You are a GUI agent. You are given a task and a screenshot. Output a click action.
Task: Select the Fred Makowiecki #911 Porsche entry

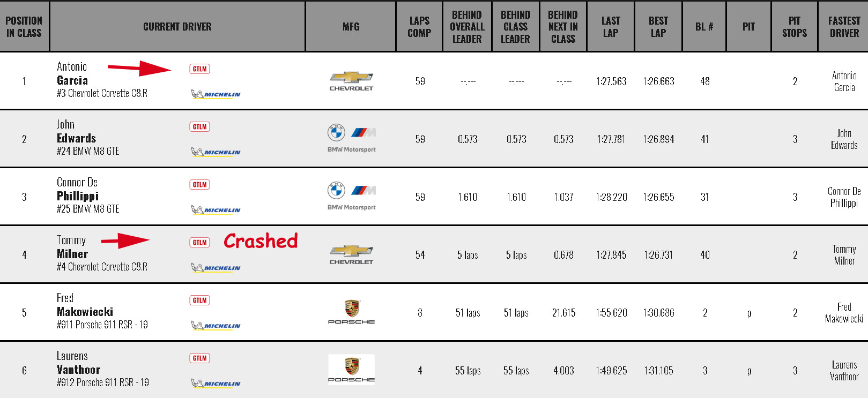[x=102, y=311]
